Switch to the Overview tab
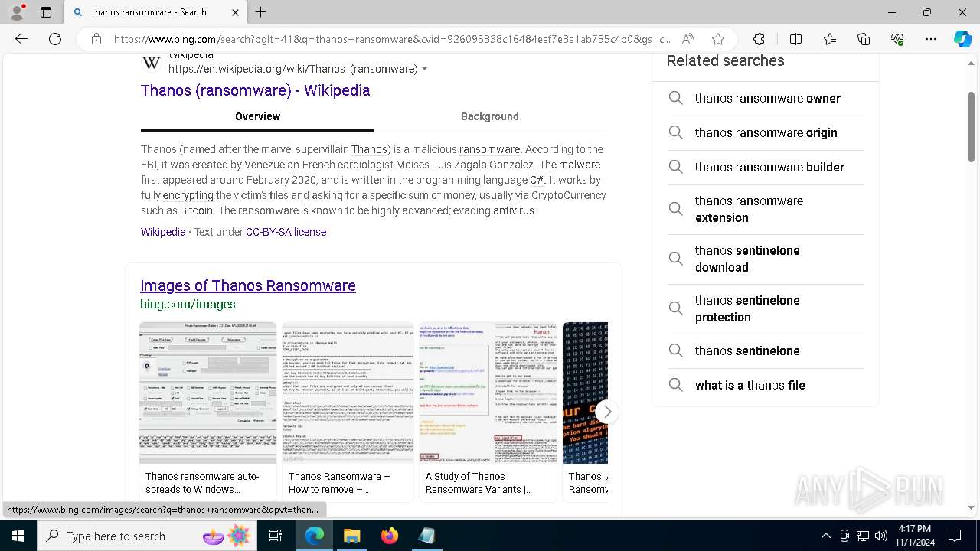 pos(257,116)
